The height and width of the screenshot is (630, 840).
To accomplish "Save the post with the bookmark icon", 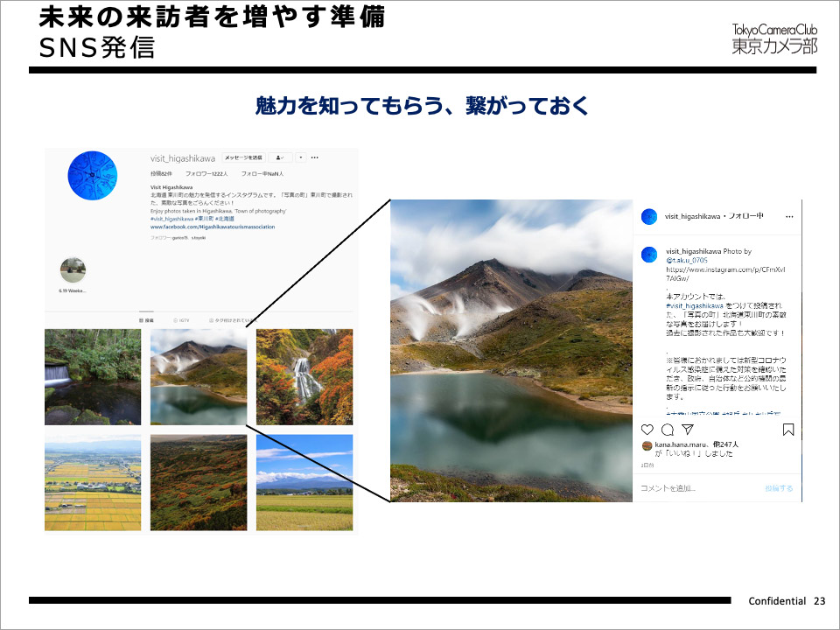I will 788,430.
